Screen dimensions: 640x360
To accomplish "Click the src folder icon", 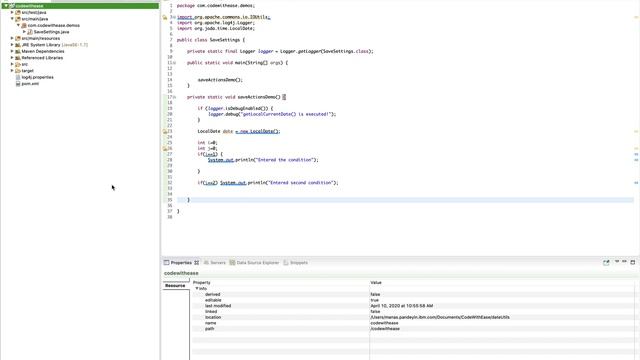I will (x=18, y=64).
